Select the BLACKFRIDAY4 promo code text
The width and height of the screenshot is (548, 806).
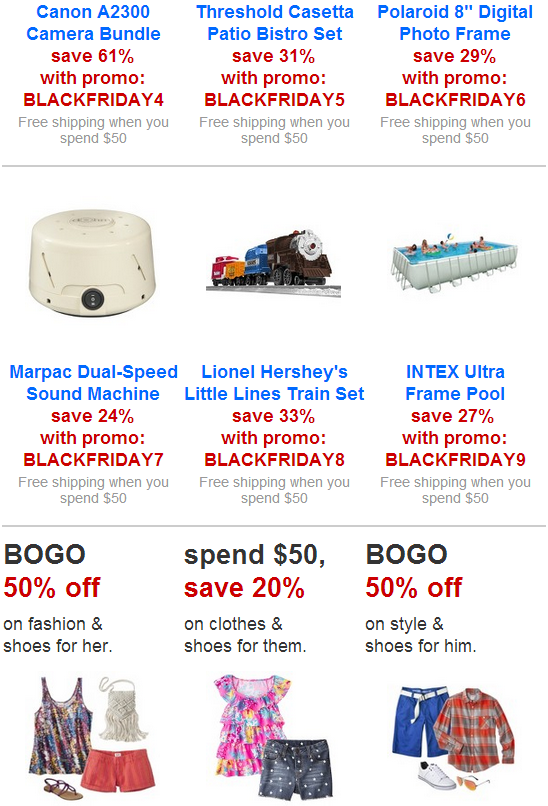[x=93, y=100]
